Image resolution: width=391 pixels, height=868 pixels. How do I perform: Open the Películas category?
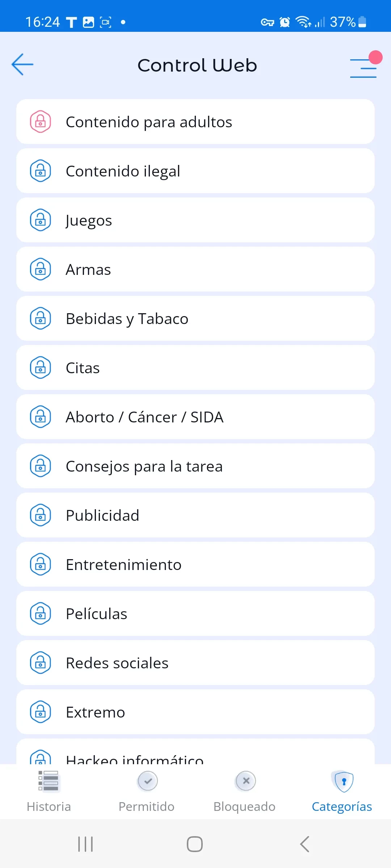click(x=195, y=613)
